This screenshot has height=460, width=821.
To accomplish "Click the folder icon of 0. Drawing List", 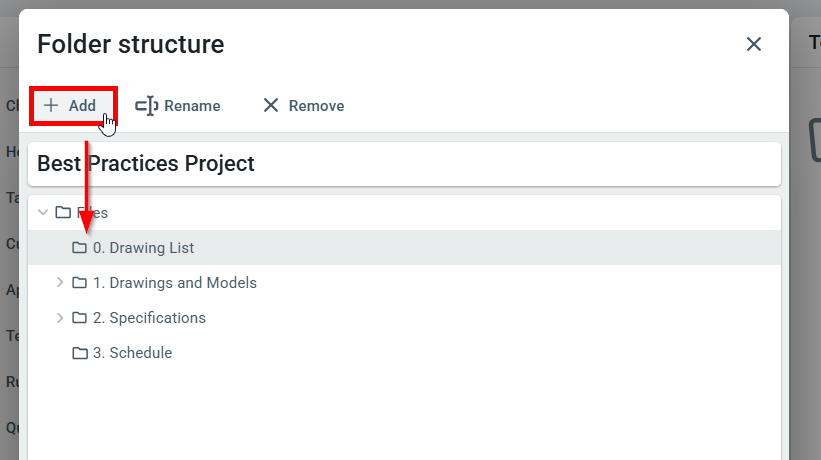I will 80,248.
